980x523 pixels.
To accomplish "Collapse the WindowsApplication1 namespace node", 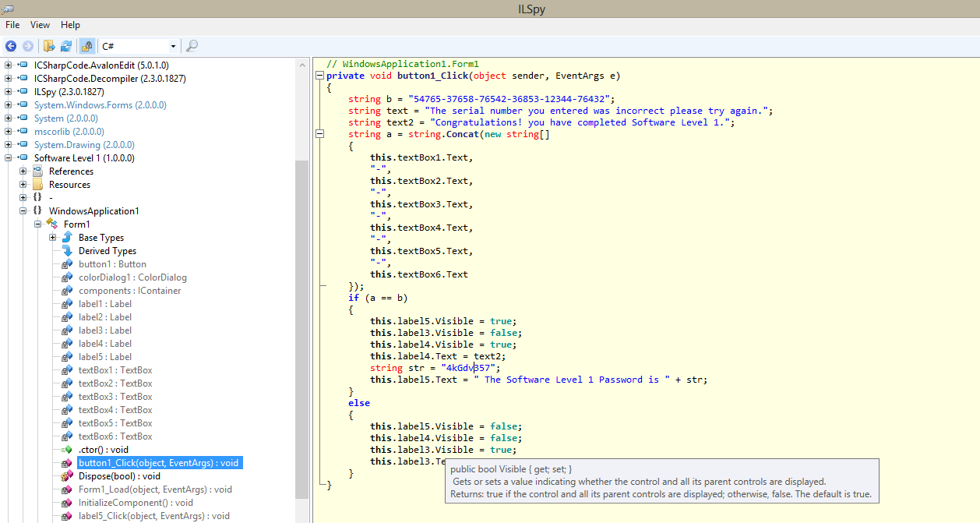I will [x=23, y=211].
